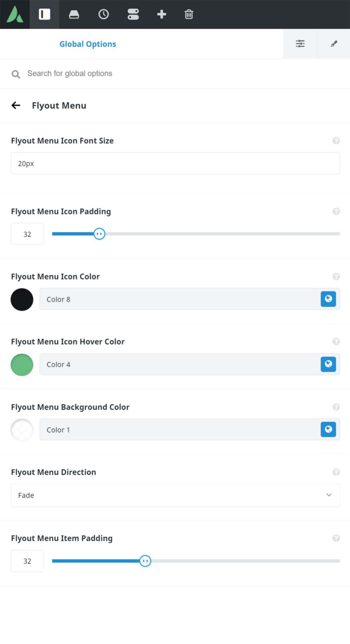The width and height of the screenshot is (350, 644).
Task: Select the eyedropper icon at top right
Action: point(334,43)
